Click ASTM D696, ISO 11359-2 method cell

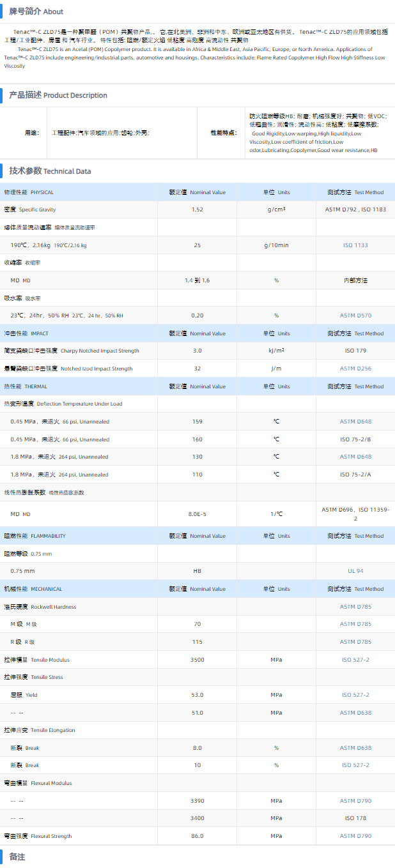355,514
